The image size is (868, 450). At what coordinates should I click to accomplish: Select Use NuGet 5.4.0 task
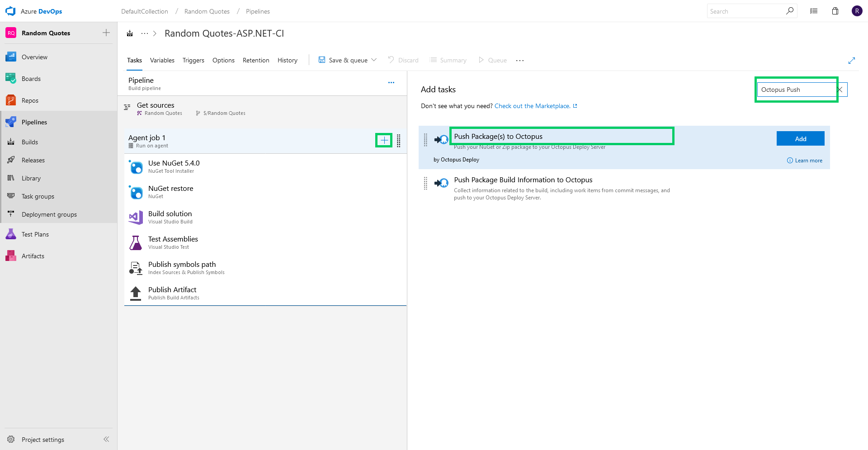(x=265, y=166)
